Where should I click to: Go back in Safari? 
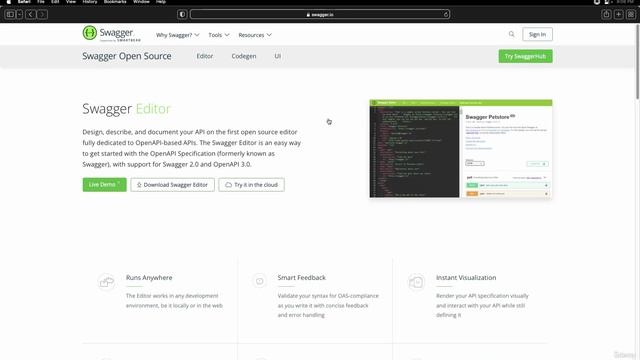click(x=30, y=15)
